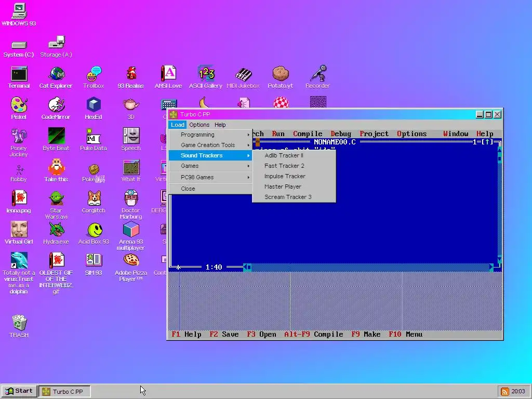Click F1 Help in status bar
Screen dimensions: 532x399
tap(187, 334)
